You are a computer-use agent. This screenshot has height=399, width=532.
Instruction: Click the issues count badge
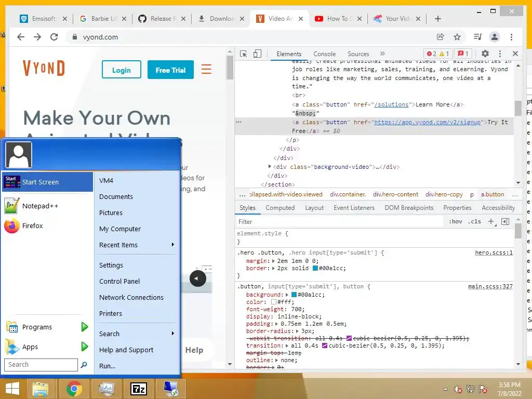point(463,54)
